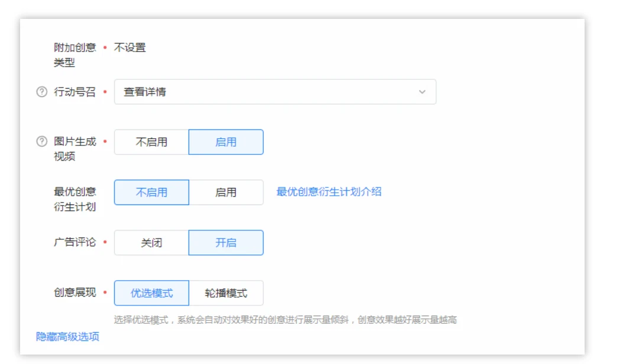The image size is (626, 364).
Task: Open the 最优创意衍生计划介绍 link
Action: pyautogui.click(x=329, y=191)
